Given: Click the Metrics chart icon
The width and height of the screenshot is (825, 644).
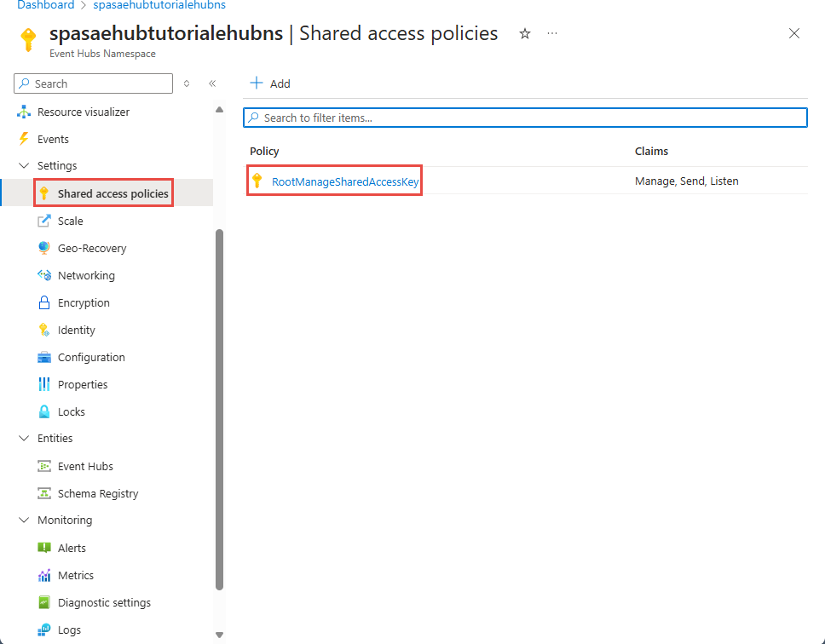Looking at the screenshot, I should (43, 575).
